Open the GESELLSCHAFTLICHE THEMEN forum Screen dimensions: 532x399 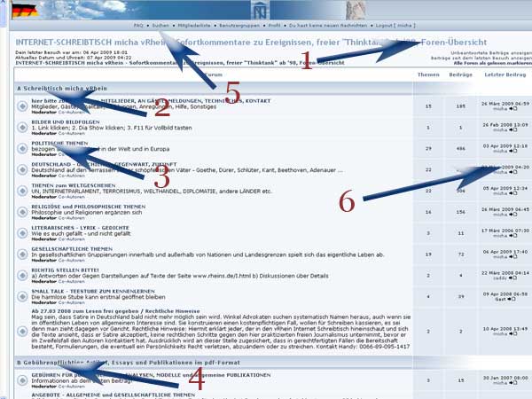[72, 249]
